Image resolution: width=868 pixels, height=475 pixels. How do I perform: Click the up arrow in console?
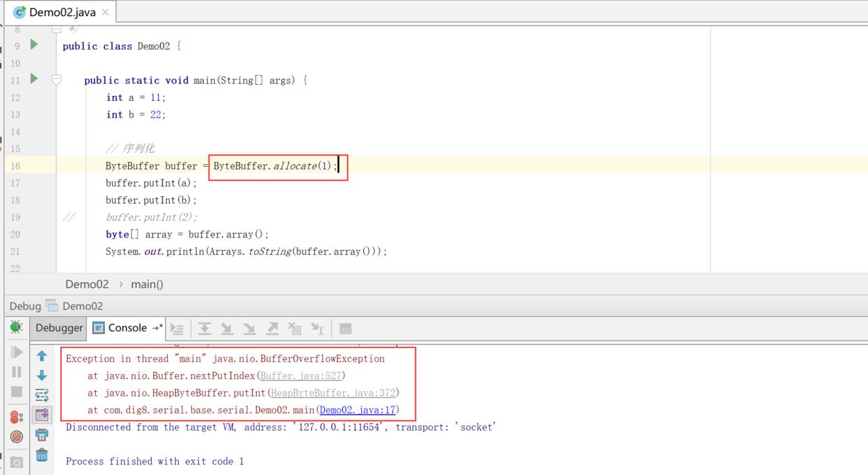42,356
